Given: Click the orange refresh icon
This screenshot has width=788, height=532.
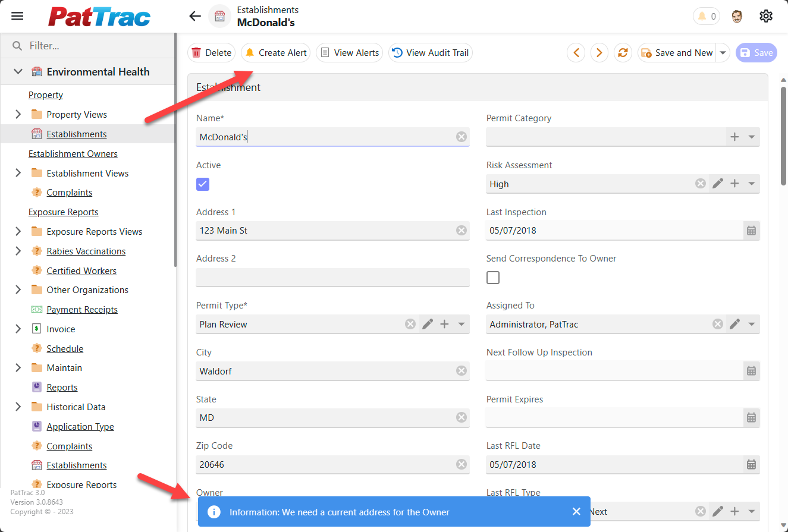Looking at the screenshot, I should point(623,52).
